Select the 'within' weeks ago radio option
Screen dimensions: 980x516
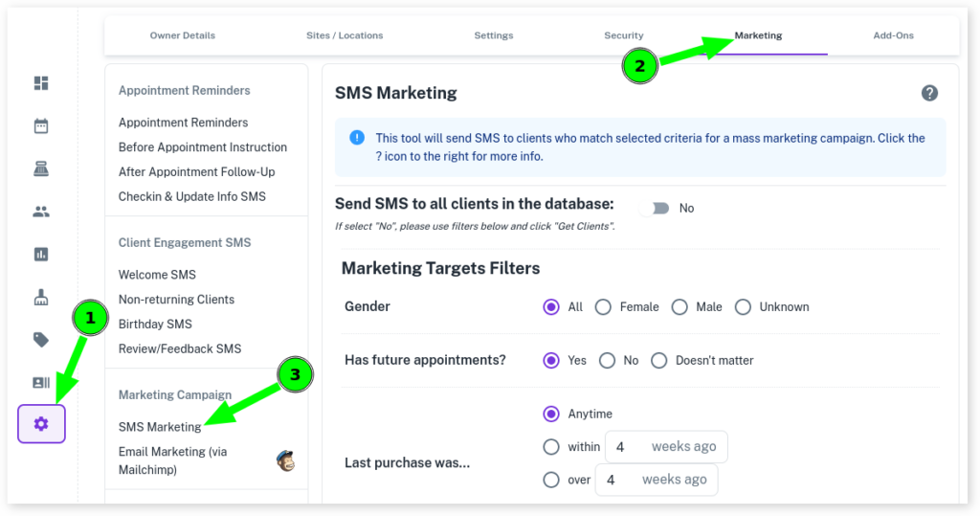(x=551, y=447)
